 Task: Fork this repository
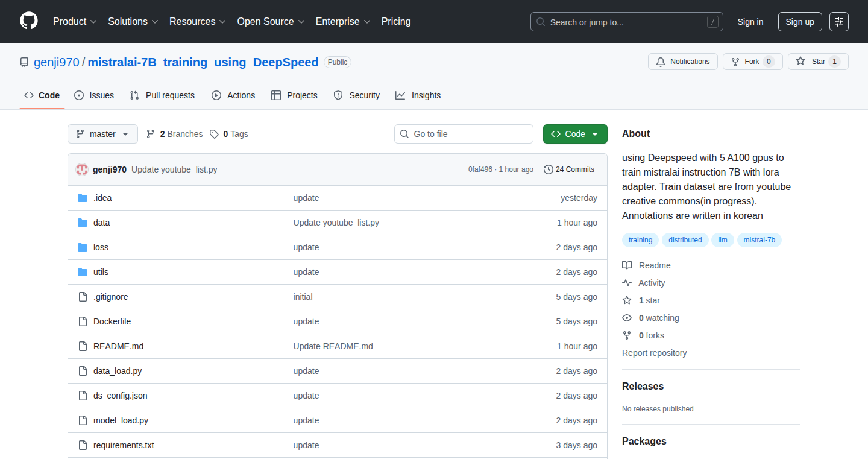(753, 62)
